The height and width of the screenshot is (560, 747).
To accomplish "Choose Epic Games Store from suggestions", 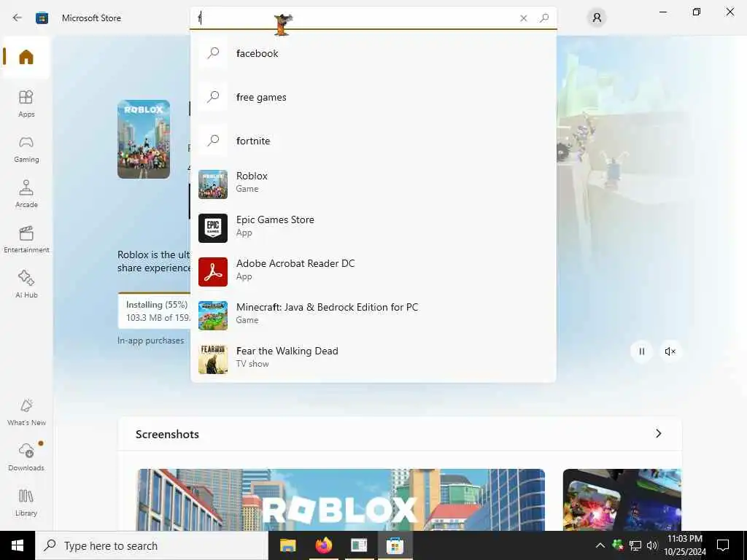I will click(x=373, y=228).
